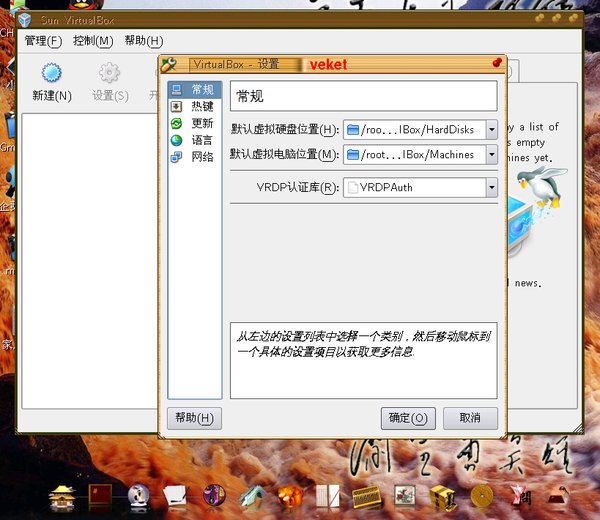600x520 pixels.
Task: Click the VirtualBox cube icon in main title bar
Action: click(x=24, y=20)
